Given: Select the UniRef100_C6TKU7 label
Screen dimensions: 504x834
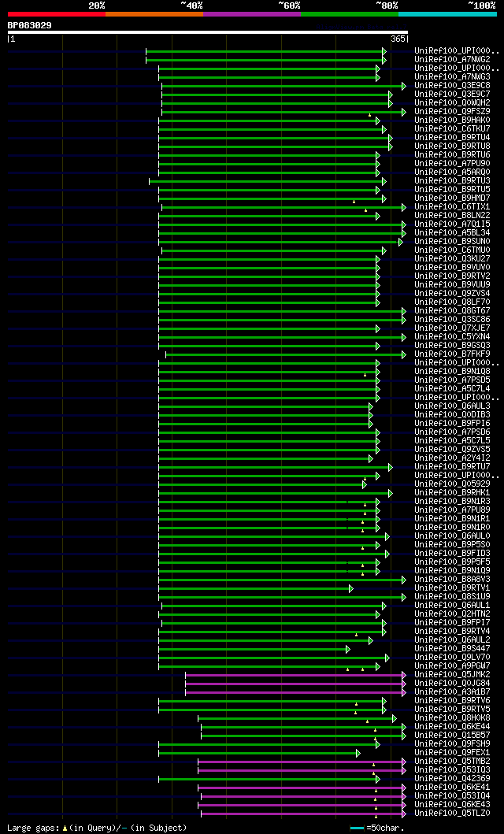Looking at the screenshot, I should pyautogui.click(x=453, y=128).
